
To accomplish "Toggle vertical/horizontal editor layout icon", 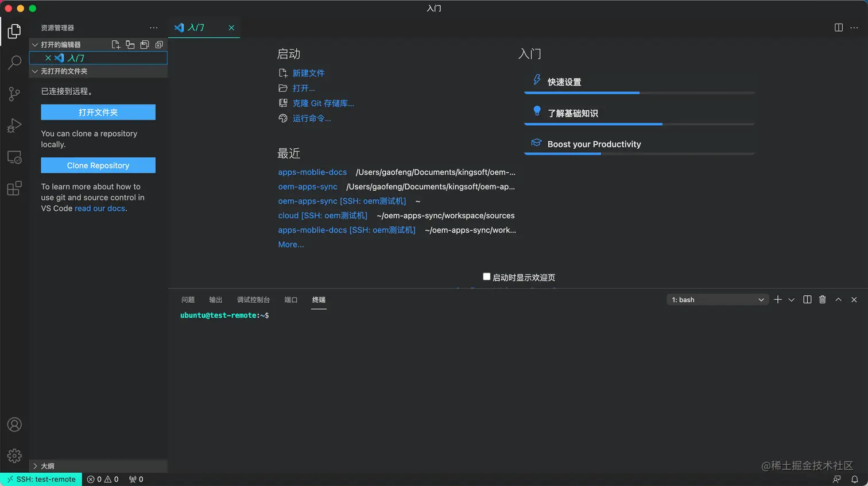I will (x=130, y=44).
